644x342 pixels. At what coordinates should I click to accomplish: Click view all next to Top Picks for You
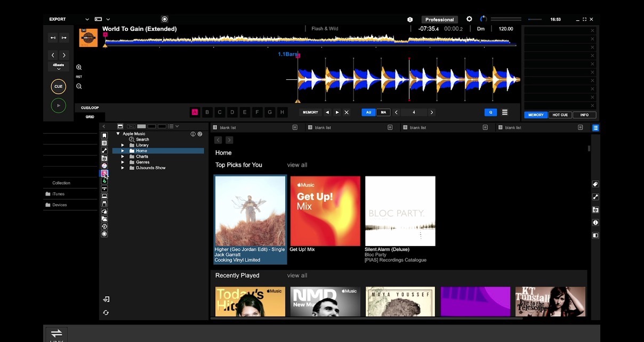[x=296, y=165]
